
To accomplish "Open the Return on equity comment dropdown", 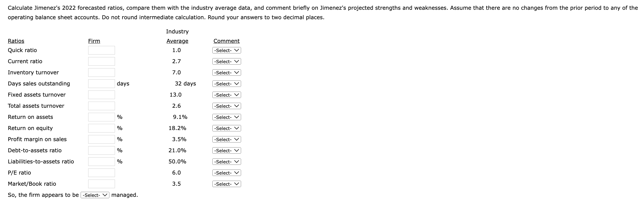I will pyautogui.click(x=226, y=128).
